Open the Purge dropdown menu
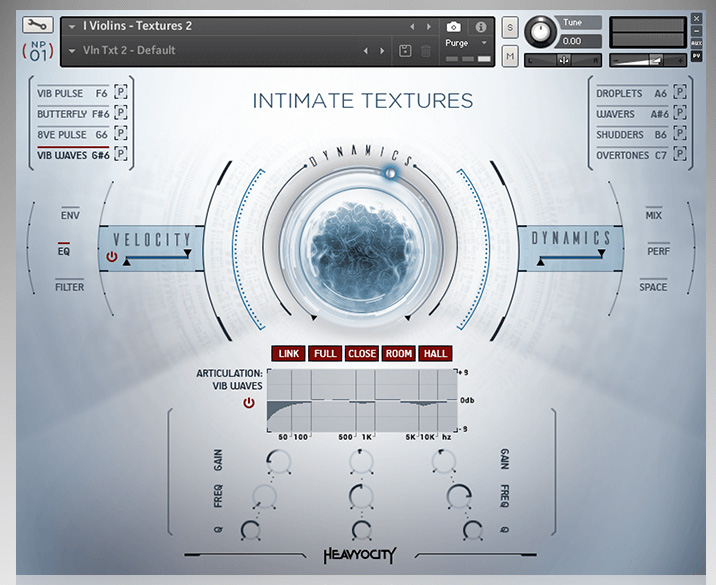The image size is (716, 585). (x=484, y=43)
